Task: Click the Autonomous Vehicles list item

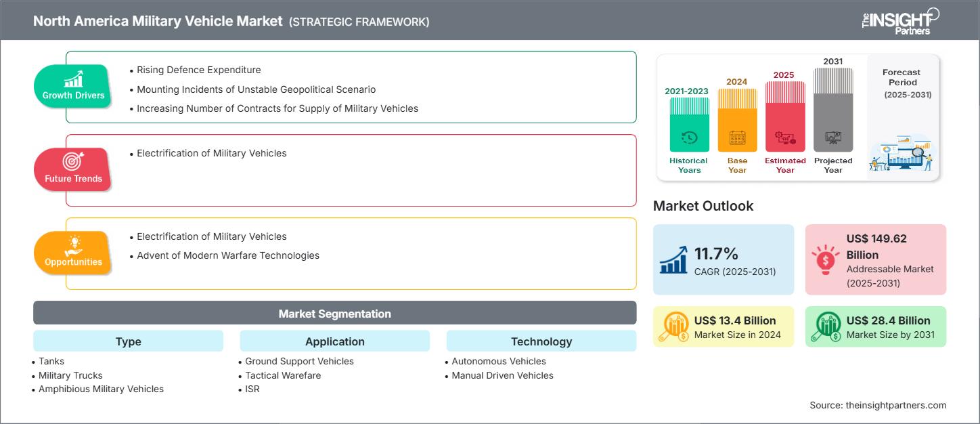Action: [x=499, y=361]
